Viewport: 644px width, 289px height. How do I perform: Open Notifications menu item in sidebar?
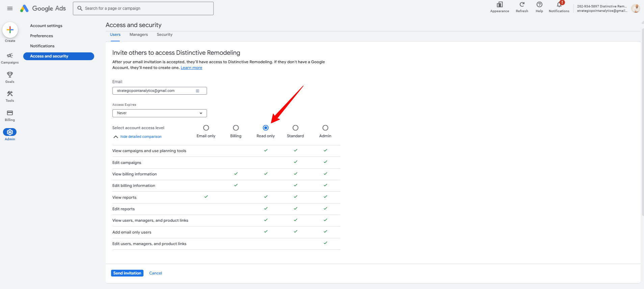[42, 46]
